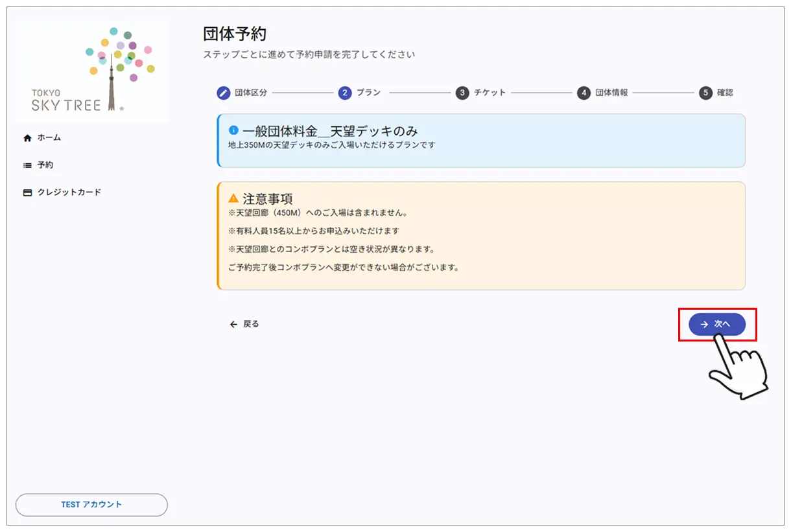Open the TEST アカウント account button
The height and width of the screenshot is (532, 791).
(x=91, y=505)
